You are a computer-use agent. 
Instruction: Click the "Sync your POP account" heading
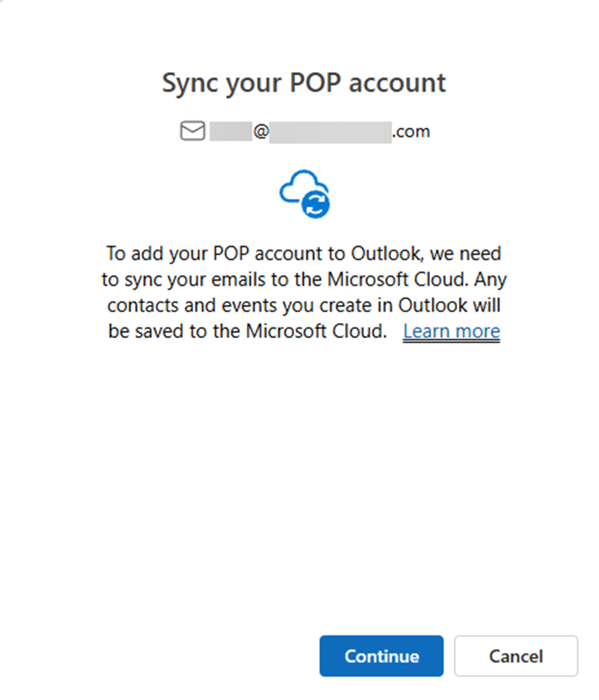pos(303,83)
